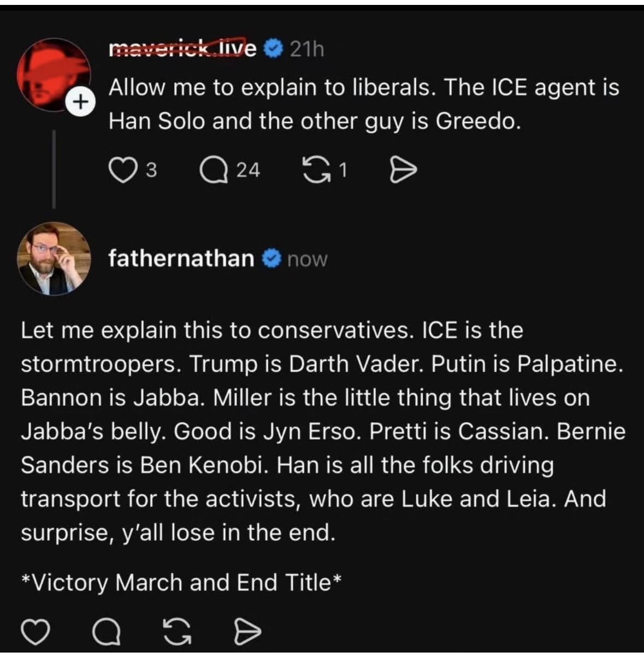Click fathernathan's blue verified badge
This screenshot has height=664, width=644.
click(x=271, y=259)
